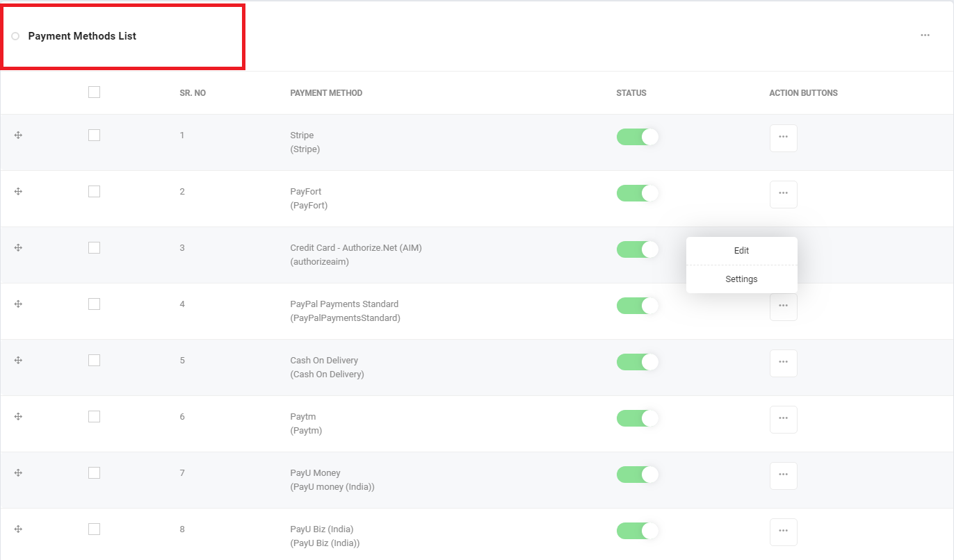Open action menu for PayU Money
The width and height of the screenshot is (954, 560).
pos(784,476)
